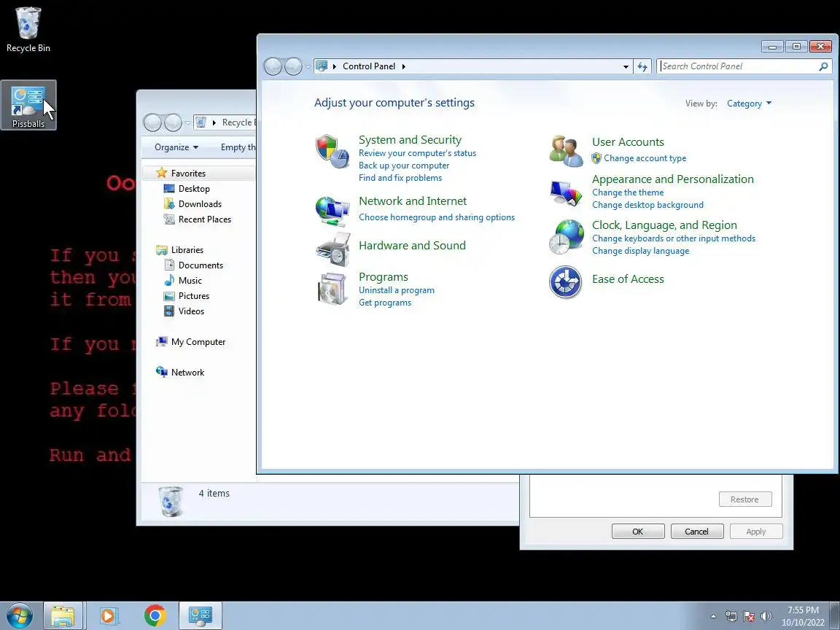Screen dimensions: 840x630
Task: Select Libraries in the navigation pane
Action: 187,249
